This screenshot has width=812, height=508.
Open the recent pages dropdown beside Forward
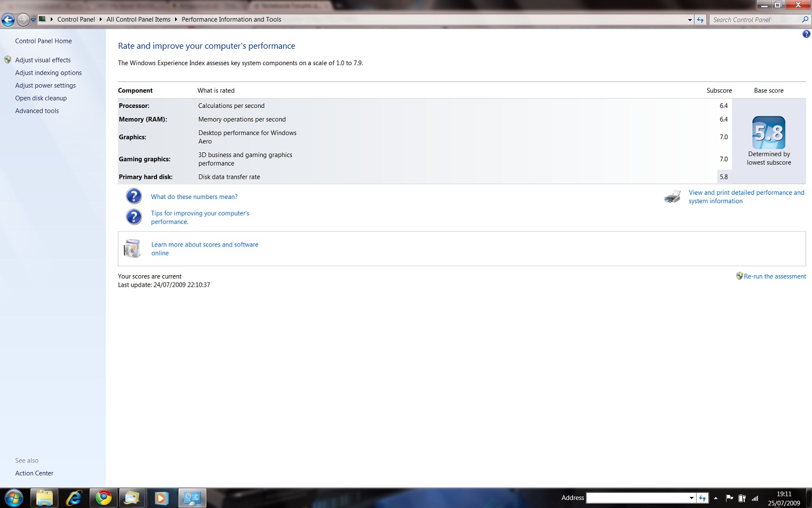(x=33, y=20)
